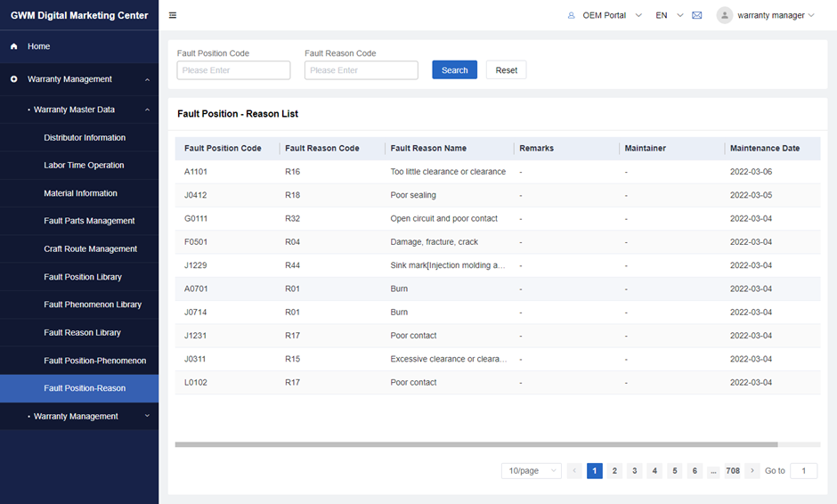Click the 2022-03-06 date cell
The width and height of the screenshot is (837, 504).
tap(751, 171)
